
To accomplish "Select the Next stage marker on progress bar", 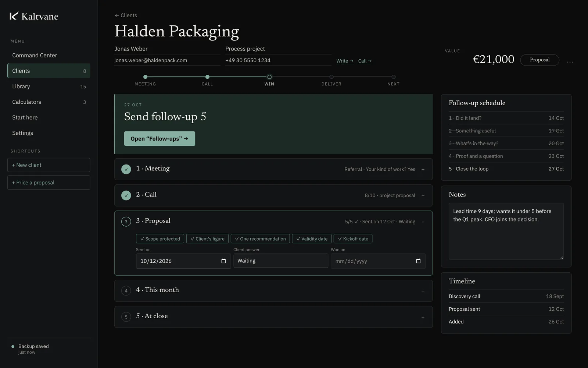I will coord(394,77).
